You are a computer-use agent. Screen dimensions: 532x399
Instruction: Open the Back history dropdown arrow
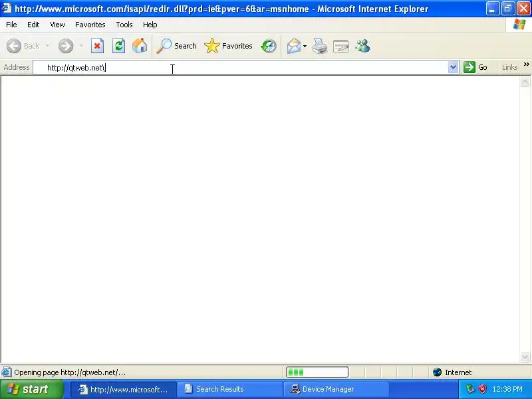pyautogui.click(x=47, y=46)
